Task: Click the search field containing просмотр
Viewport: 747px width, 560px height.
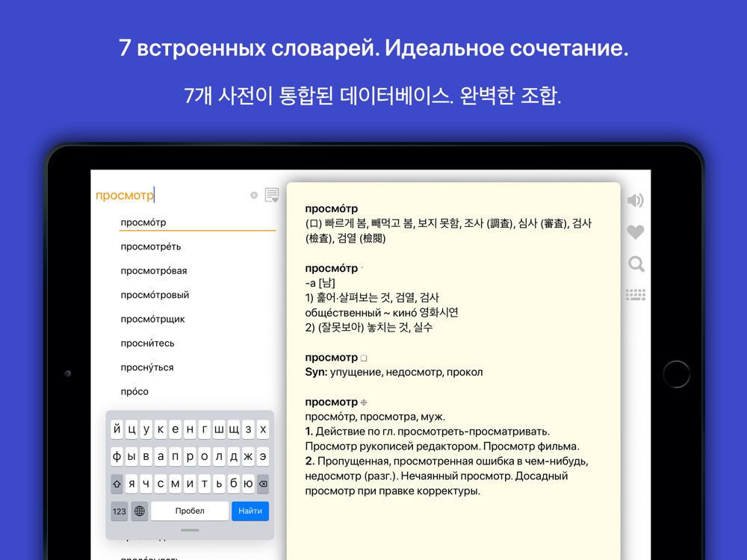Action: coord(172,195)
